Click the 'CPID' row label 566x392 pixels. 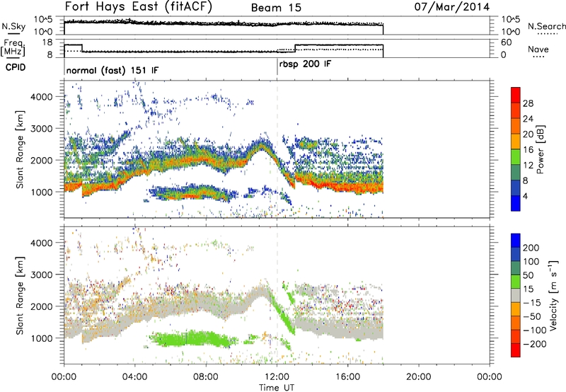click(x=16, y=67)
